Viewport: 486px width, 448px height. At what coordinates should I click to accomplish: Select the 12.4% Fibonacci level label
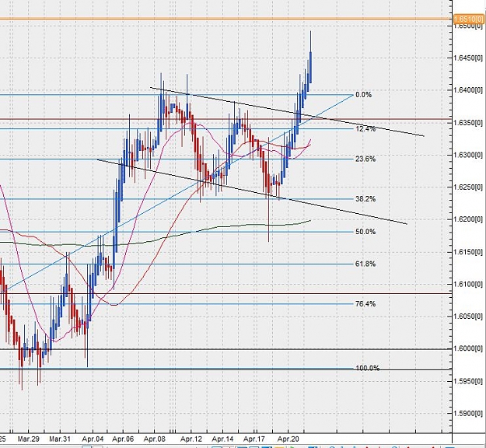click(365, 128)
